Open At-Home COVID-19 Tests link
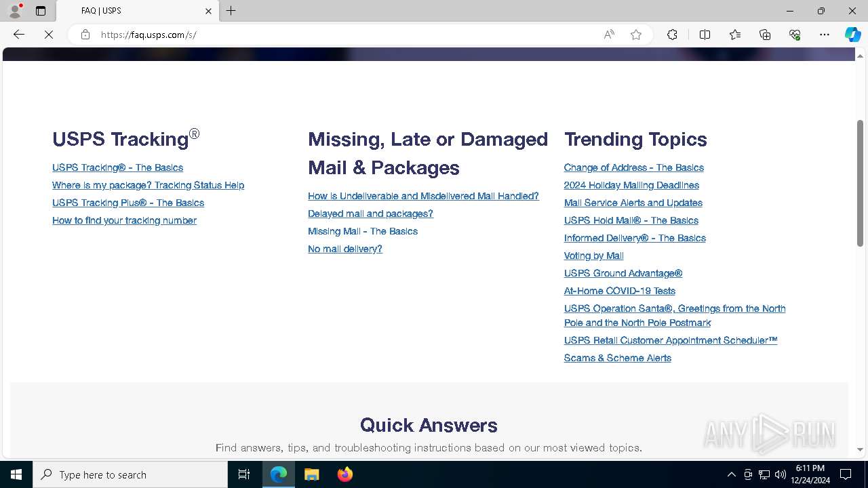868x488 pixels. [620, 291]
